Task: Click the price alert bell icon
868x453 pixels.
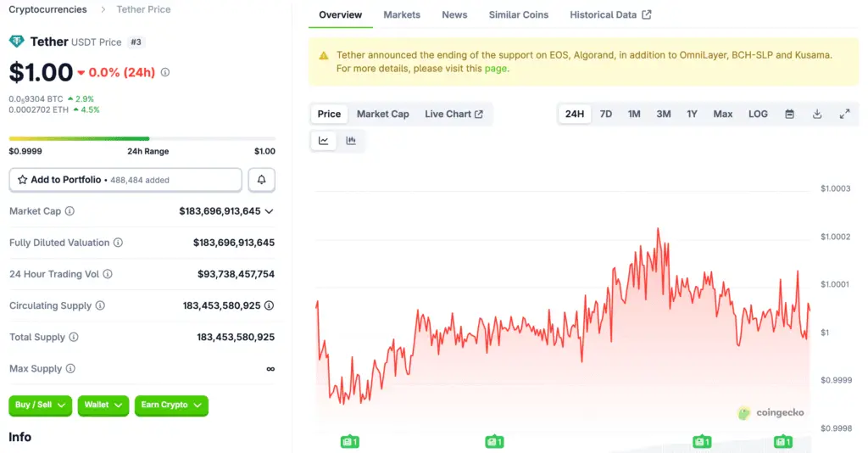Action: tap(261, 180)
